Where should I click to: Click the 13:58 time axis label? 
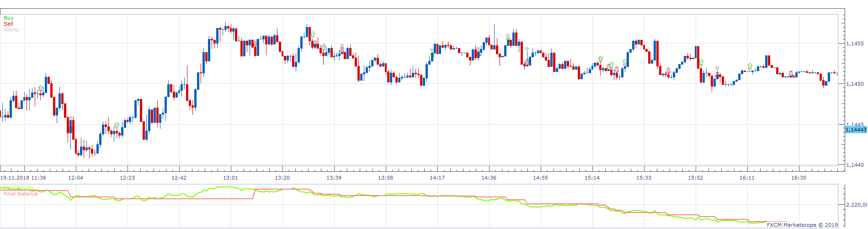pyautogui.click(x=386, y=178)
